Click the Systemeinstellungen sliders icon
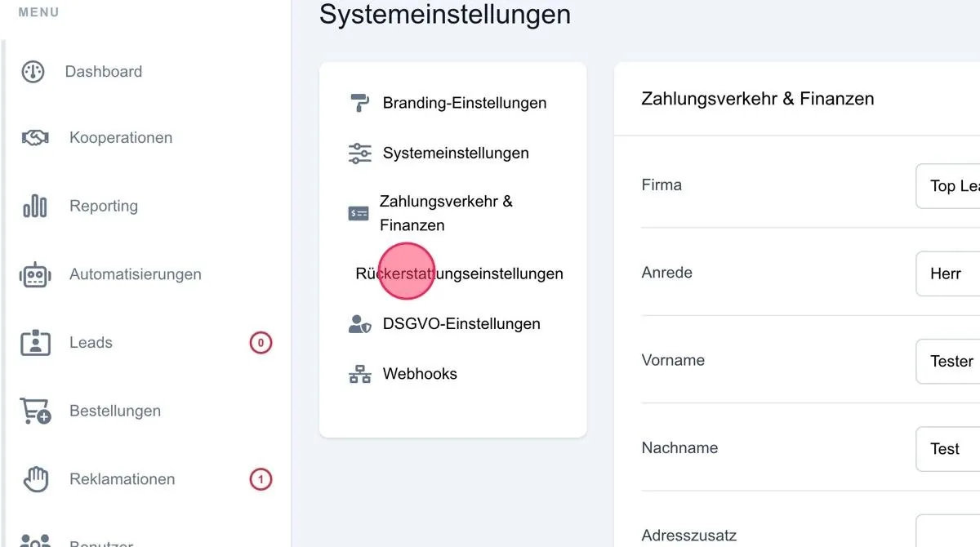980x547 pixels. click(x=359, y=153)
